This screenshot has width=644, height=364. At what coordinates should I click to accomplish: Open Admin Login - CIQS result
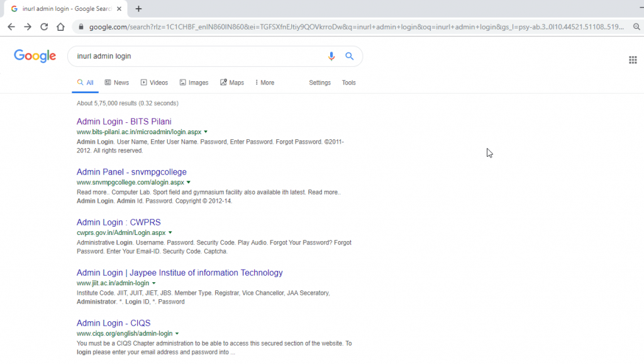[113, 323]
